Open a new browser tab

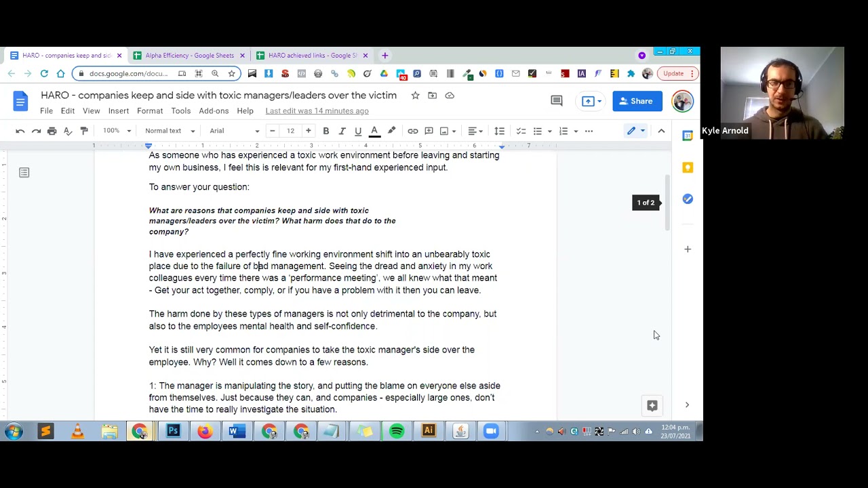(x=384, y=56)
